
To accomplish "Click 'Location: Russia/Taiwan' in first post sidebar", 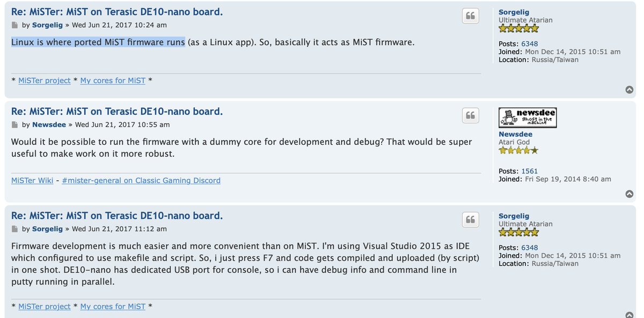I will (x=539, y=60).
